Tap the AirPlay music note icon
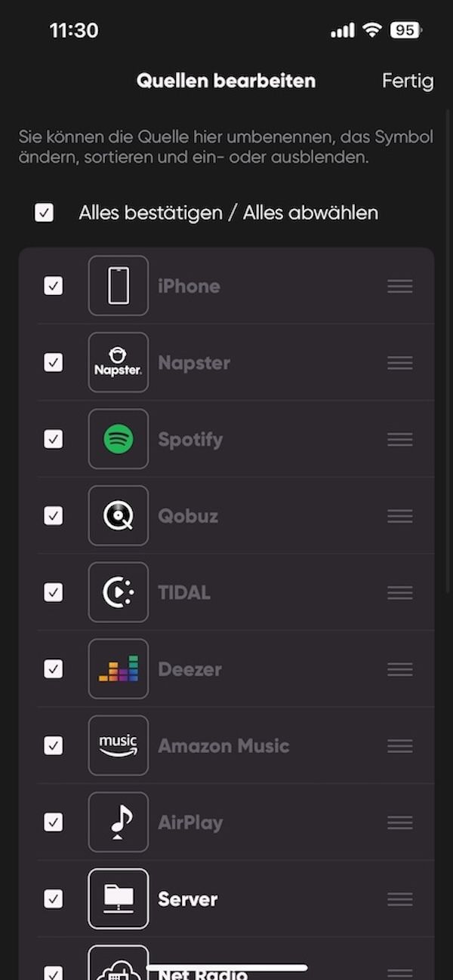453x980 pixels. (x=119, y=822)
